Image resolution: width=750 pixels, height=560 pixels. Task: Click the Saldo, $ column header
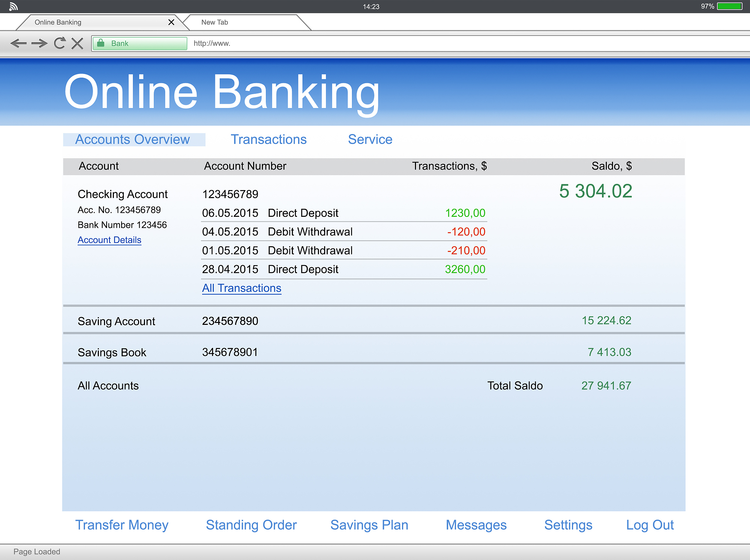coord(612,166)
